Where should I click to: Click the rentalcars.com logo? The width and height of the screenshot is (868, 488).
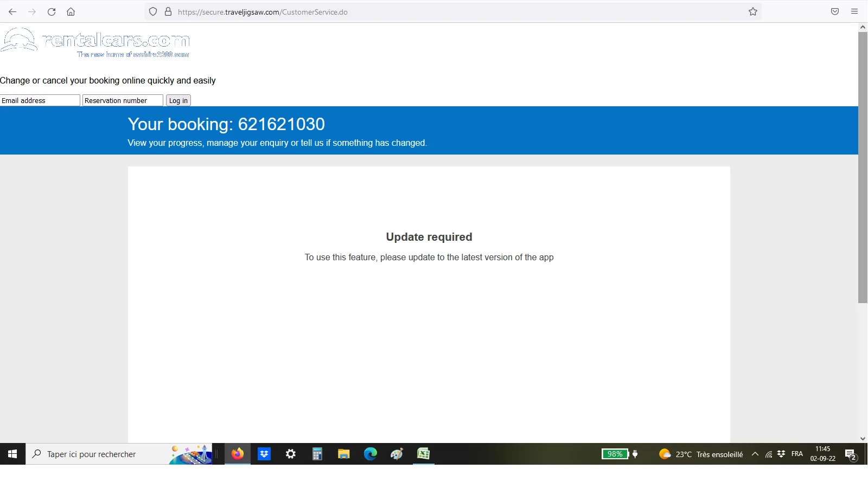click(95, 42)
